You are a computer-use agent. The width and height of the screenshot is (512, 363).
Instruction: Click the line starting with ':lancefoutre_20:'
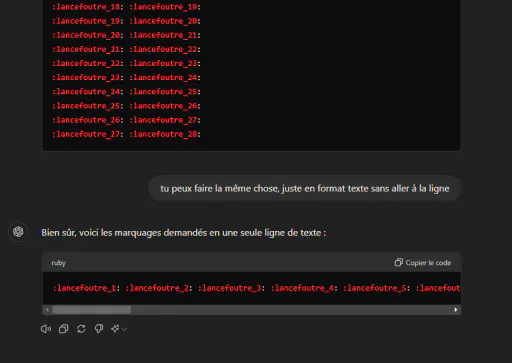(x=126, y=35)
